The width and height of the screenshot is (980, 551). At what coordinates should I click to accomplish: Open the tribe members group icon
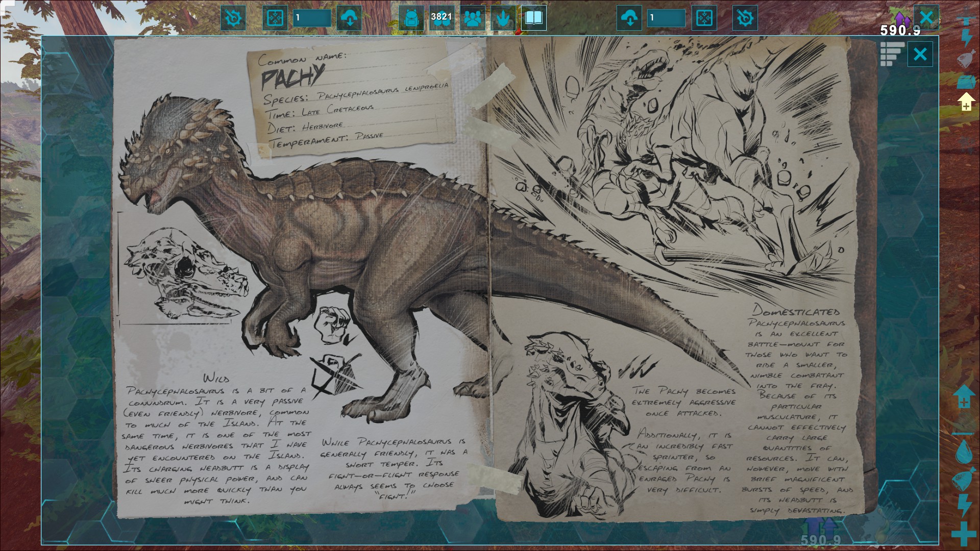coord(473,18)
